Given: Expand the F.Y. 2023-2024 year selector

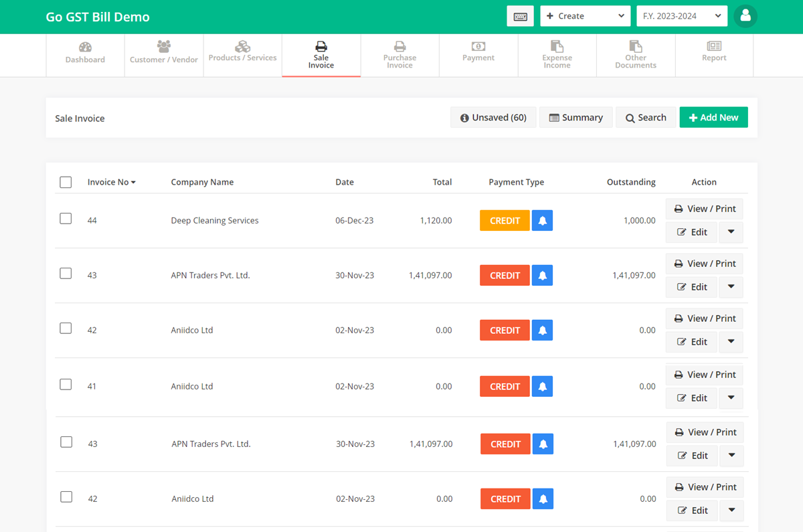Looking at the screenshot, I should [x=681, y=16].
